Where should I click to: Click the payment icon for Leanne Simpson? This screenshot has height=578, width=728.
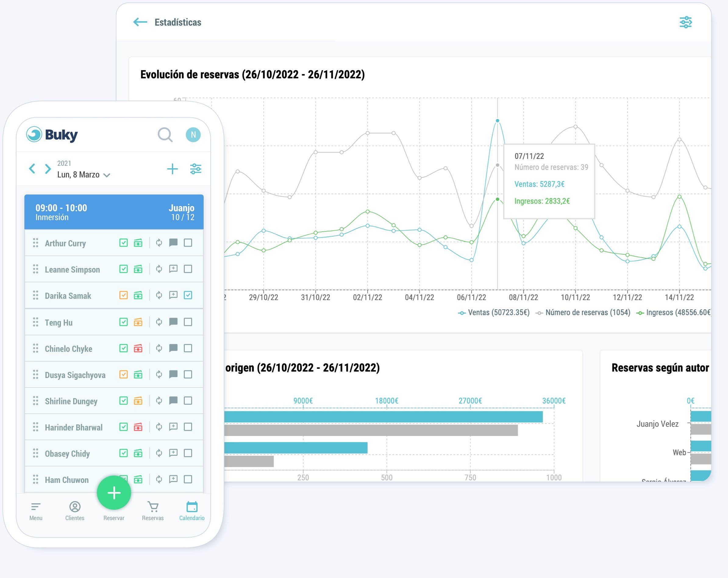coord(138,269)
